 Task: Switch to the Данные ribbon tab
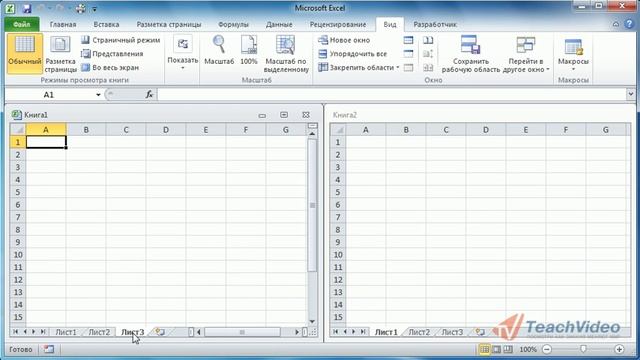point(279,24)
